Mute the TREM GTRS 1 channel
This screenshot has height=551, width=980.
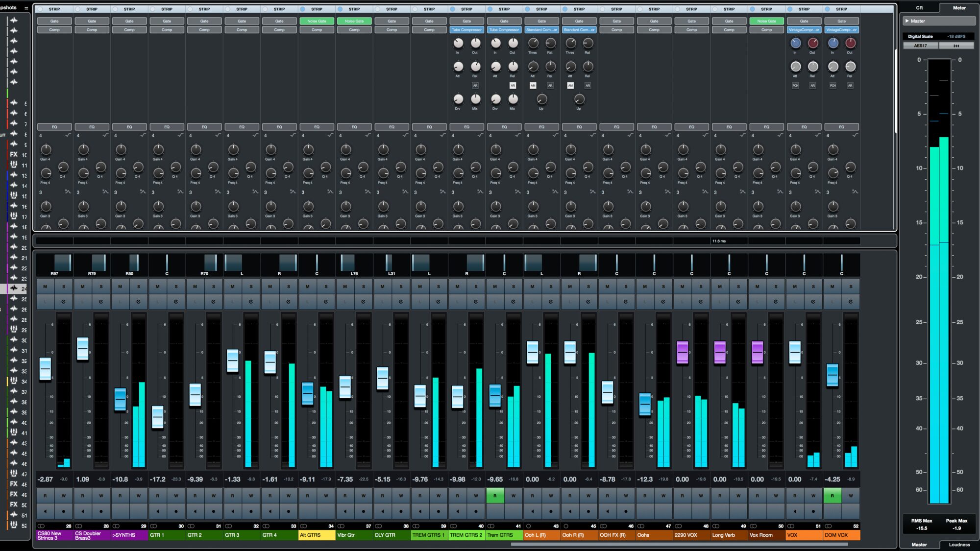(x=420, y=286)
